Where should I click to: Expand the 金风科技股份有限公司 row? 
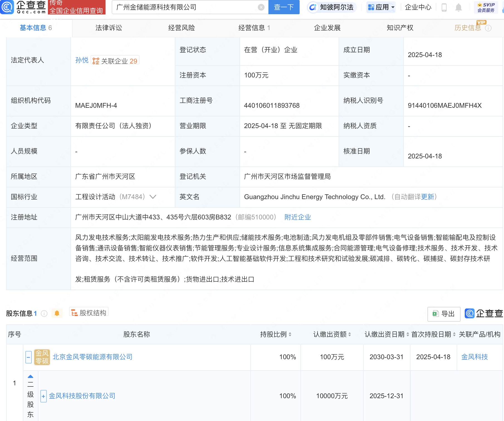tap(43, 396)
